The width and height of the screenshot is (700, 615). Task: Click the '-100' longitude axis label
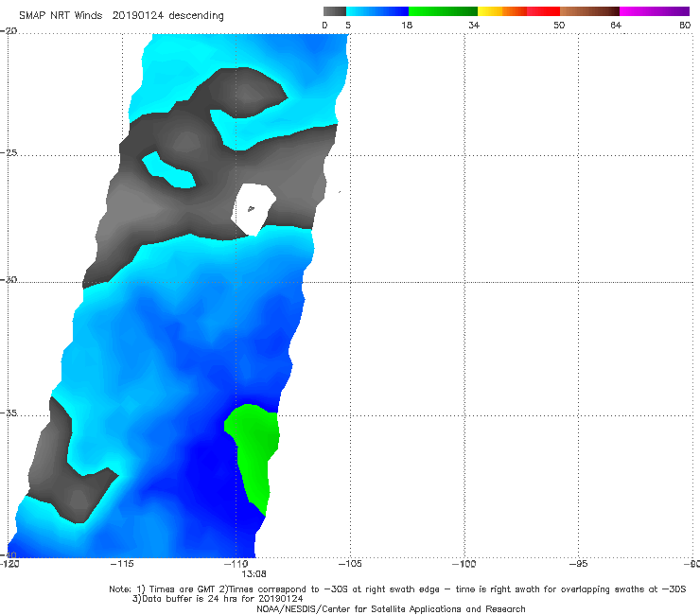click(464, 564)
